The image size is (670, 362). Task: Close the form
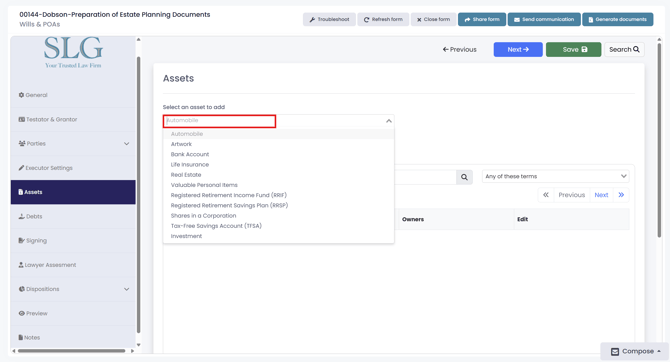coord(433,19)
